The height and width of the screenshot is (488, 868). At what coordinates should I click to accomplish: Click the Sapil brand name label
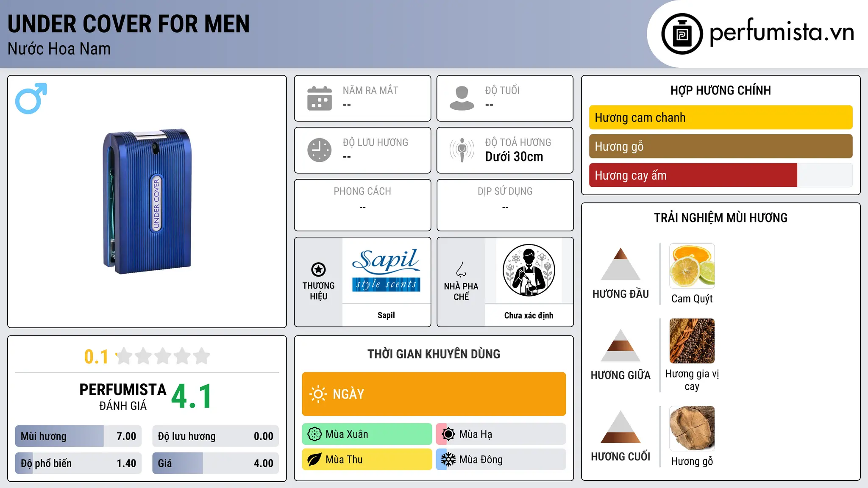coord(386,315)
